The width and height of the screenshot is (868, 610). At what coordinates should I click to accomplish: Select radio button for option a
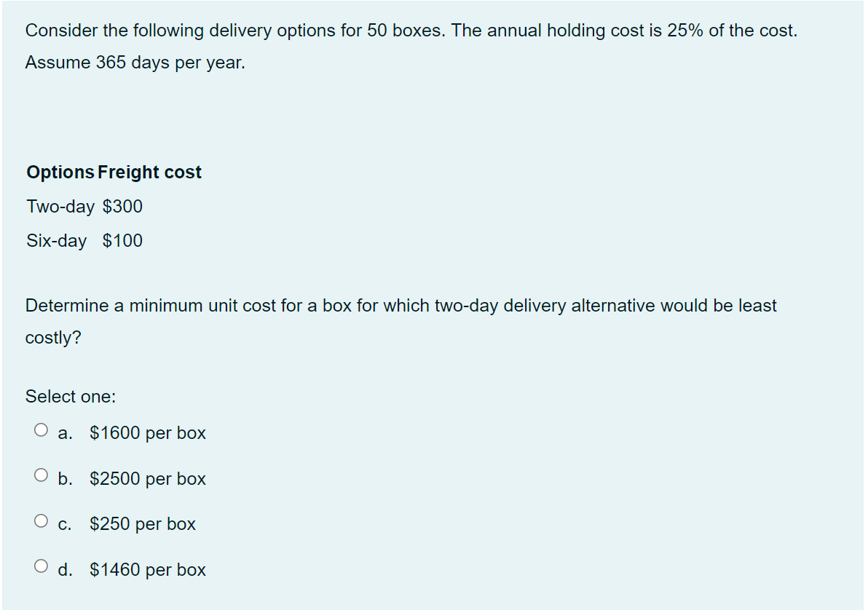coord(42,428)
